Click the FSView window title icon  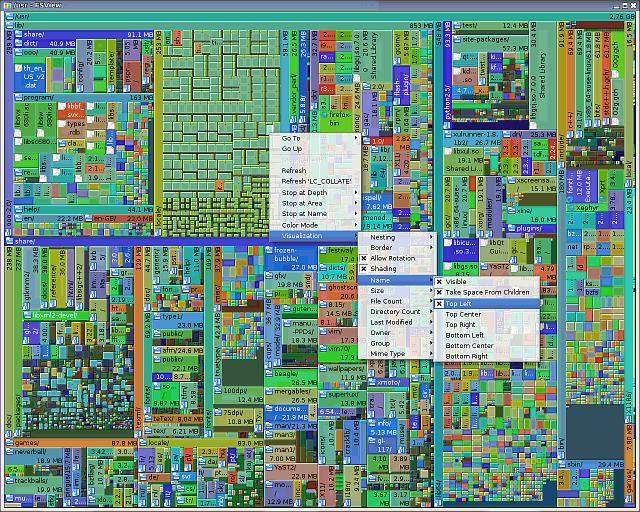7,5
